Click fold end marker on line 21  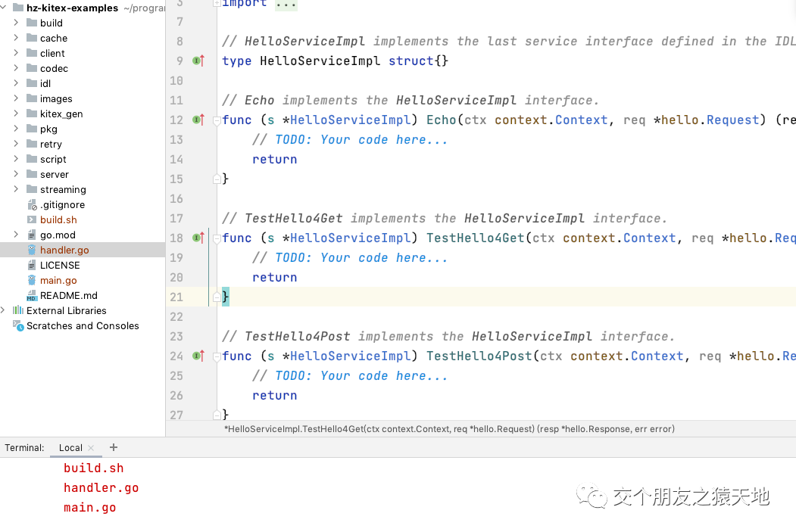click(217, 297)
